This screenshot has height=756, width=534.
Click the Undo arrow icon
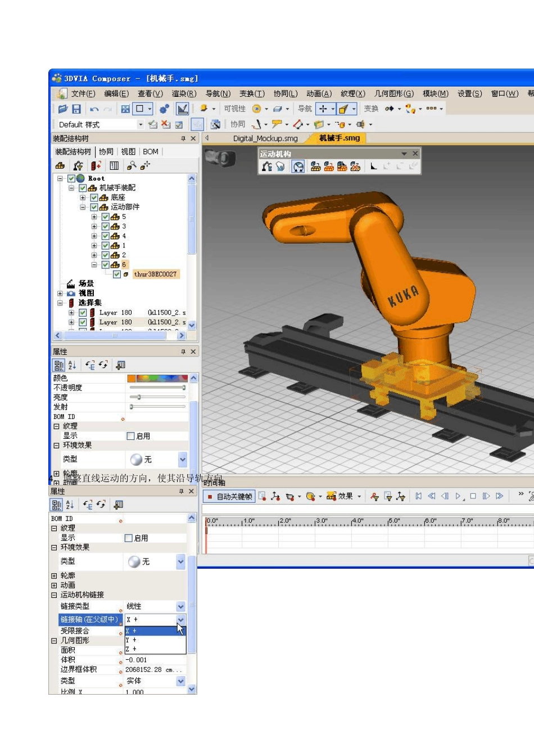[94, 109]
